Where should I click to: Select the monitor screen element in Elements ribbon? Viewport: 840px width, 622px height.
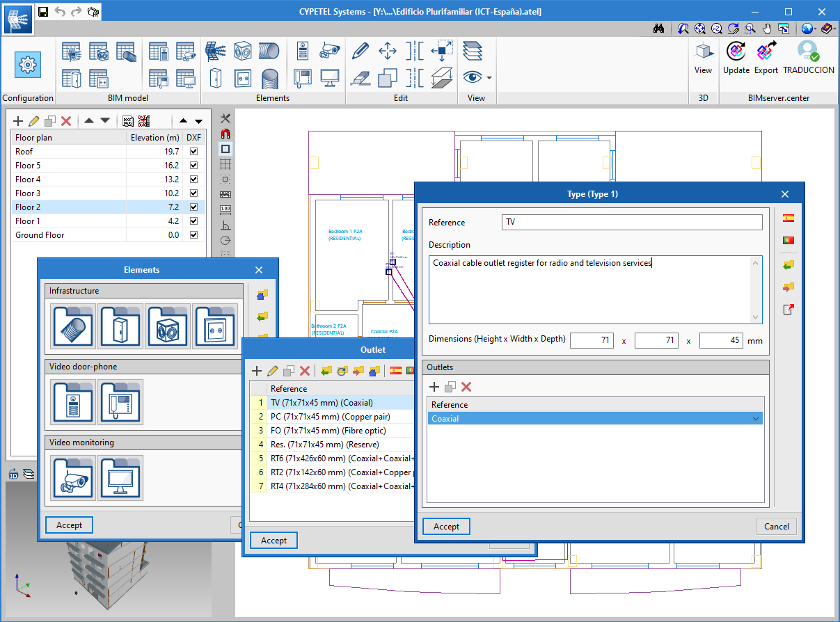tap(330, 77)
